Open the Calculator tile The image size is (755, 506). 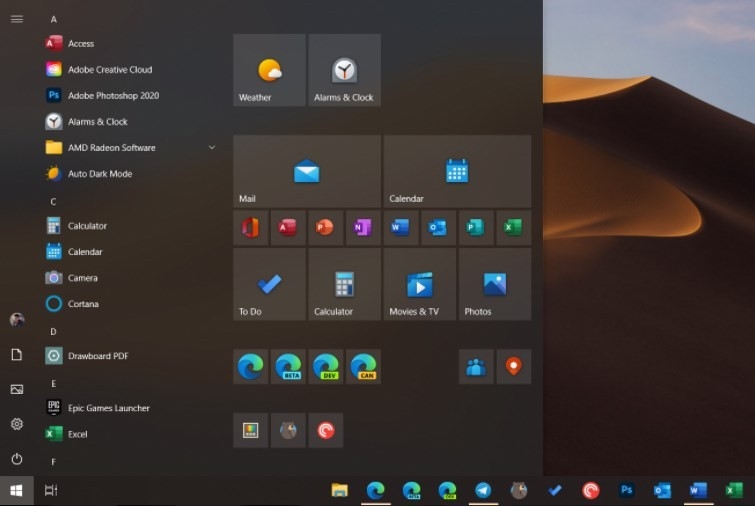coord(344,284)
